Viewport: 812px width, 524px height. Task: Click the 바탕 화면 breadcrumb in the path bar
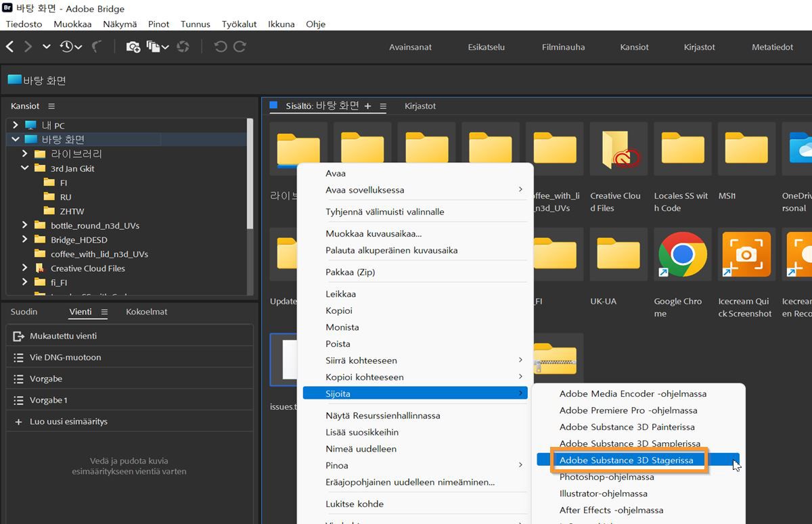point(37,80)
